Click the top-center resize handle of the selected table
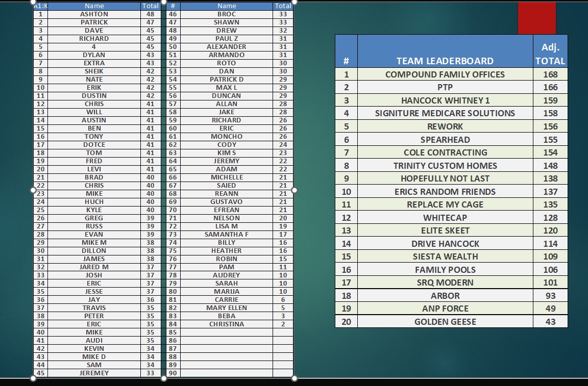This screenshot has width=588, height=386. pos(164,2)
